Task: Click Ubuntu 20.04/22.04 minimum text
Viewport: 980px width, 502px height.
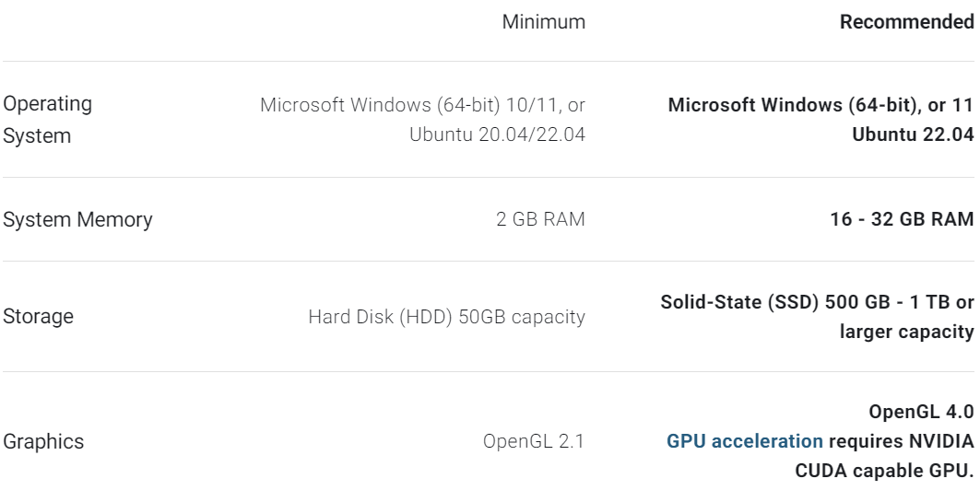Action: coord(498,134)
